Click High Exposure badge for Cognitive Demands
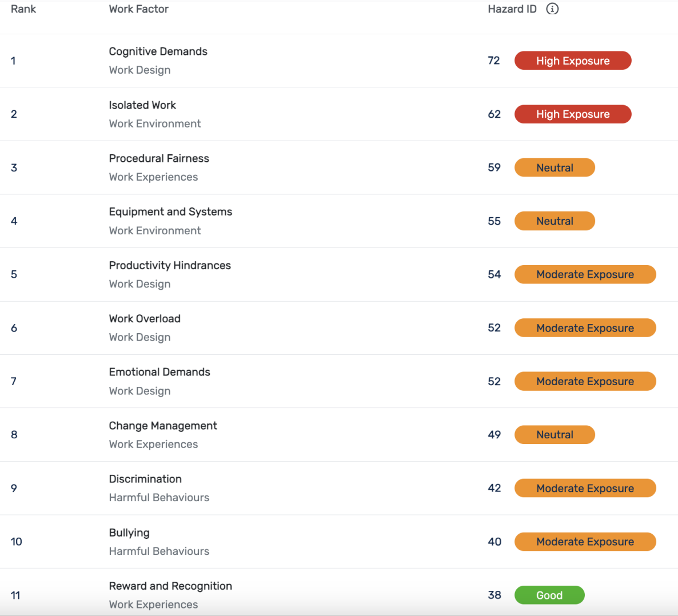 click(x=572, y=61)
